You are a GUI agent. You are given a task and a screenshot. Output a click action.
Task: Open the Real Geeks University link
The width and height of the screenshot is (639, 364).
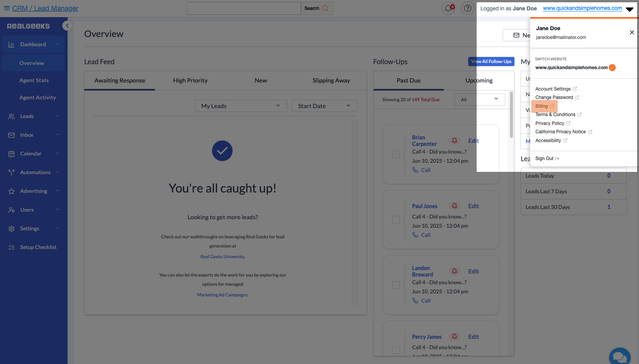pyautogui.click(x=223, y=257)
